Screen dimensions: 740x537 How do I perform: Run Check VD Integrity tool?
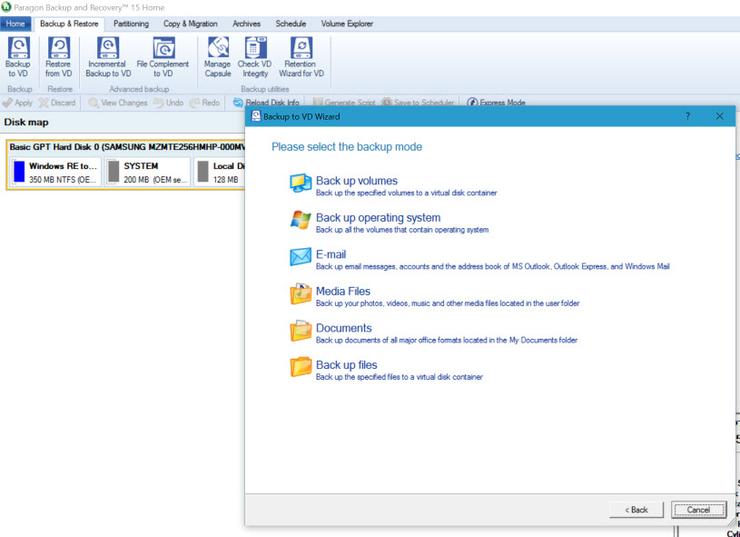[255, 57]
